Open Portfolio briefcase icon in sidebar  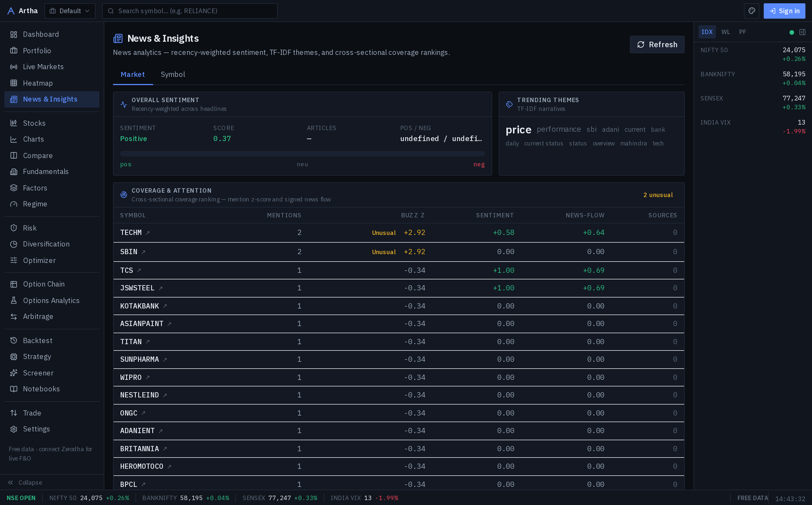(14, 50)
